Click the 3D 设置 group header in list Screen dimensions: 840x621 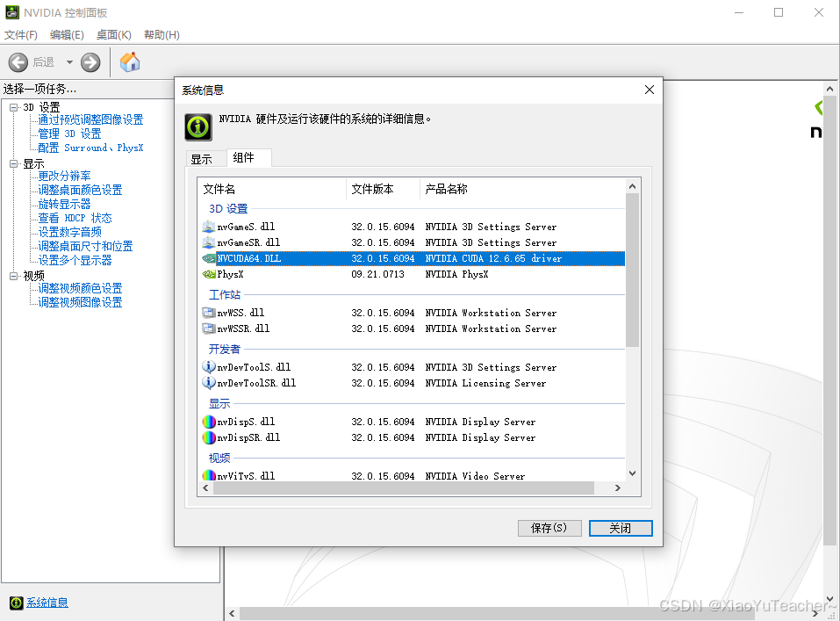(228, 208)
